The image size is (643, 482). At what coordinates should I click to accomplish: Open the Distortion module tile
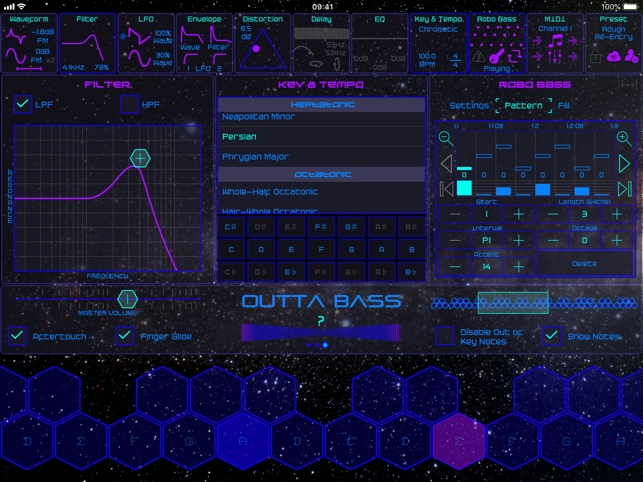tap(262, 43)
